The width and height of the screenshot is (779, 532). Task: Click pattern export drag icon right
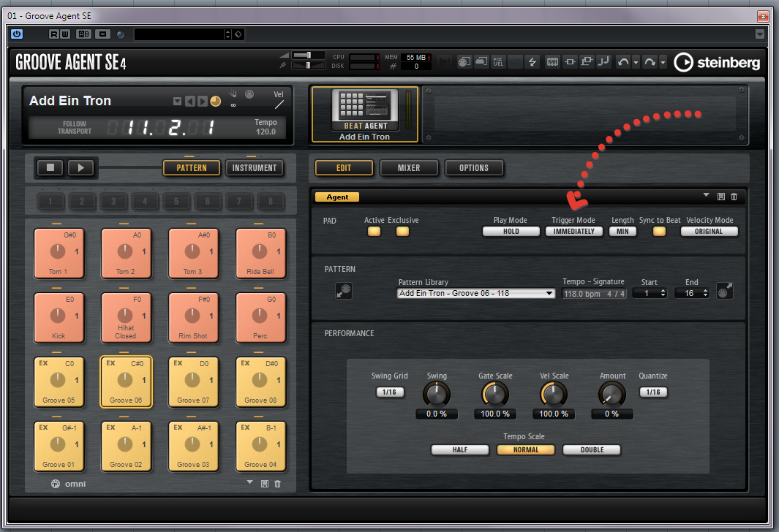click(x=724, y=291)
